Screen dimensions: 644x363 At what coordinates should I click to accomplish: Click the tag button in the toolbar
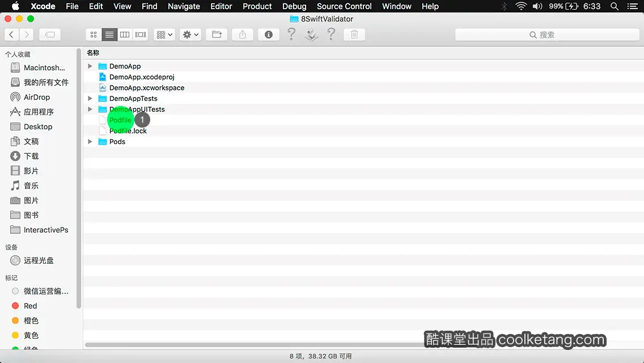coord(50,35)
